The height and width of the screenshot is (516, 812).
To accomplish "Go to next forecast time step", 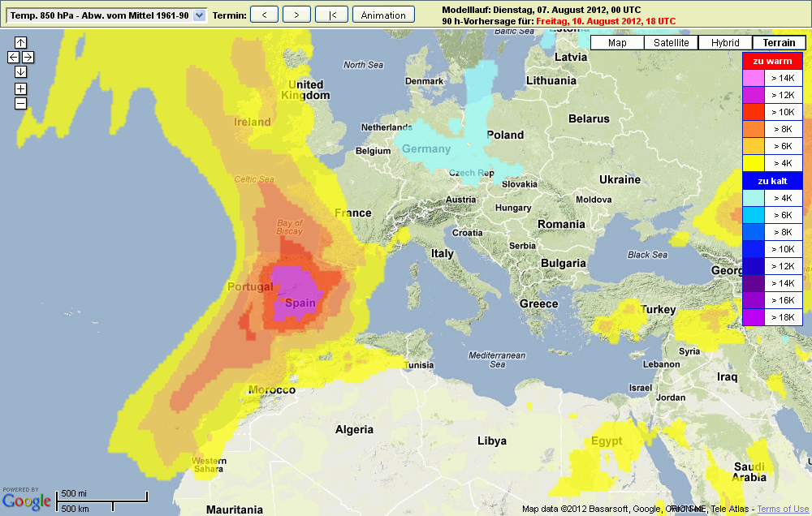I will (x=296, y=15).
